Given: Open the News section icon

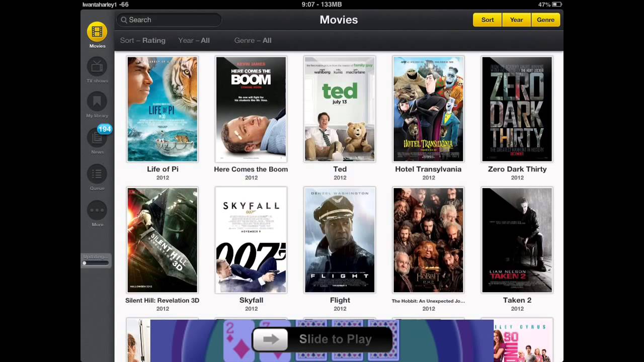Looking at the screenshot, I should [97, 138].
